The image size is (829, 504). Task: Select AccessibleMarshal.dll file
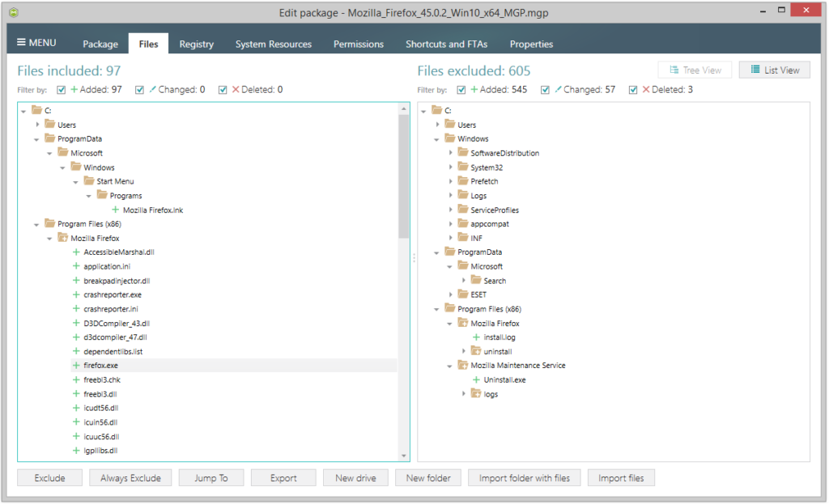click(119, 252)
